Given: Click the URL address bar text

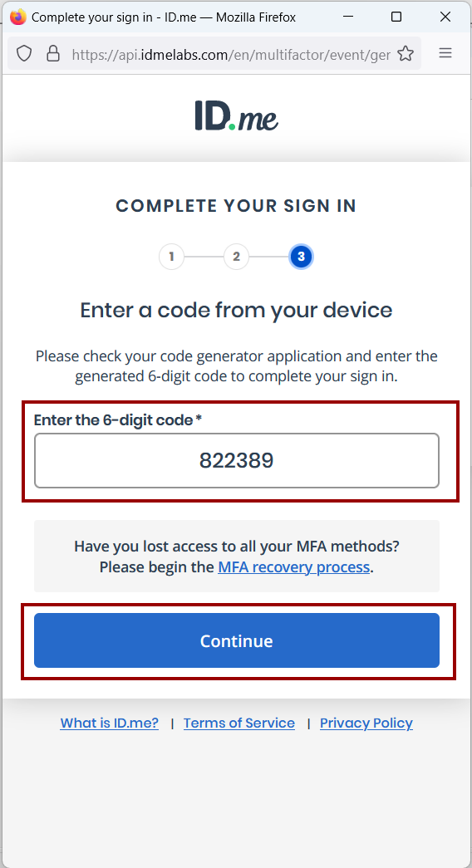Looking at the screenshot, I should point(231,54).
